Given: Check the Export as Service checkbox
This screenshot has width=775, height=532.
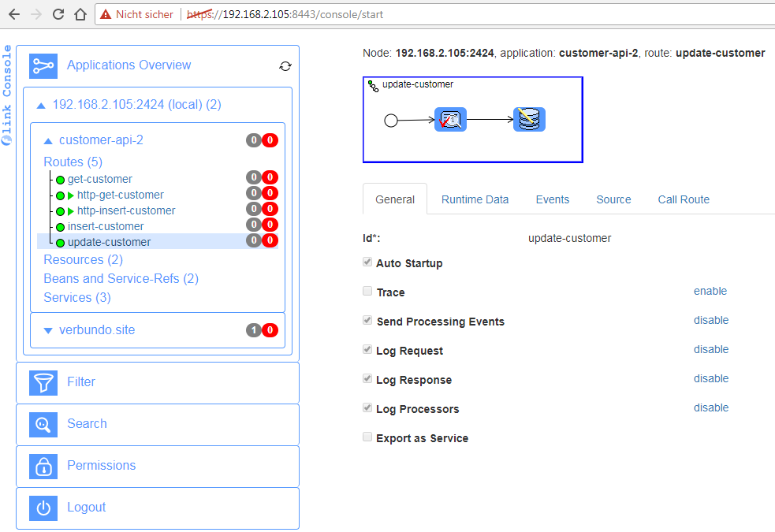Looking at the screenshot, I should coord(367,437).
